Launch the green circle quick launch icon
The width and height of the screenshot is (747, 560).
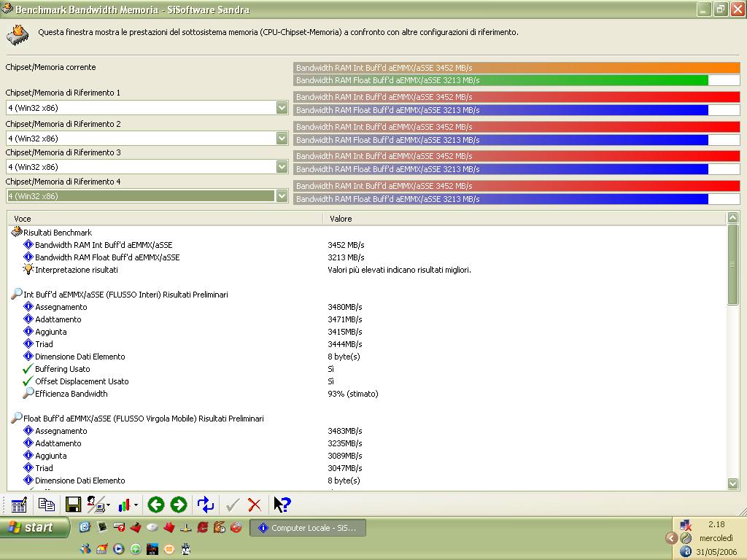[x=136, y=549]
